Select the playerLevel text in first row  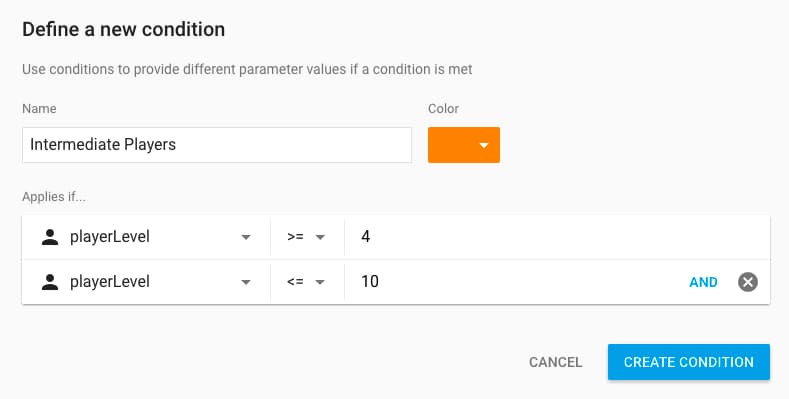pos(110,237)
